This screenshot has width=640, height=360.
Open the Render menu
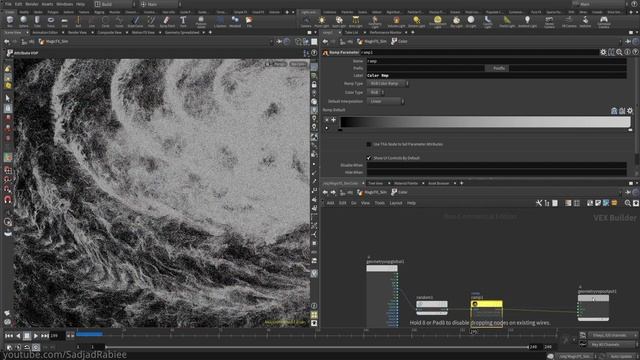[x=31, y=4]
